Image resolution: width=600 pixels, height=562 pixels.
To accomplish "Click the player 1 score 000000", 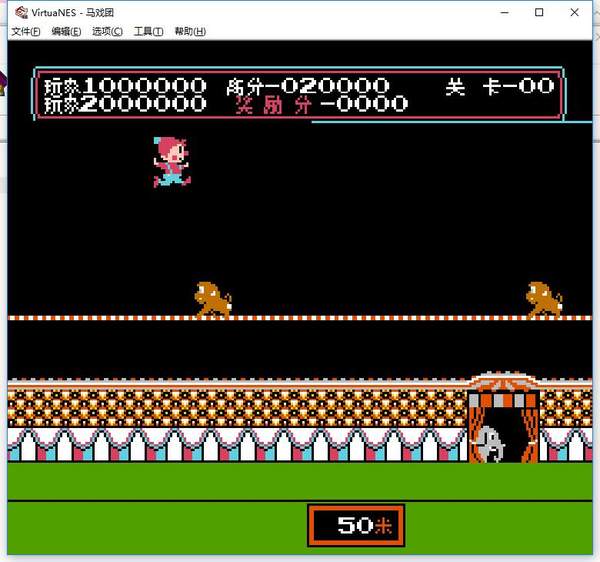I will coord(152,86).
